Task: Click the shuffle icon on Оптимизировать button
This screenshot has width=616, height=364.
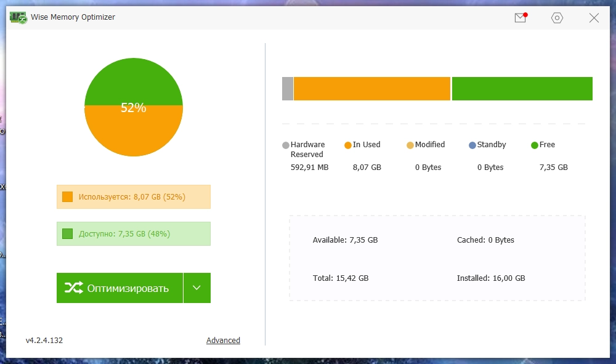Action: [x=74, y=288]
